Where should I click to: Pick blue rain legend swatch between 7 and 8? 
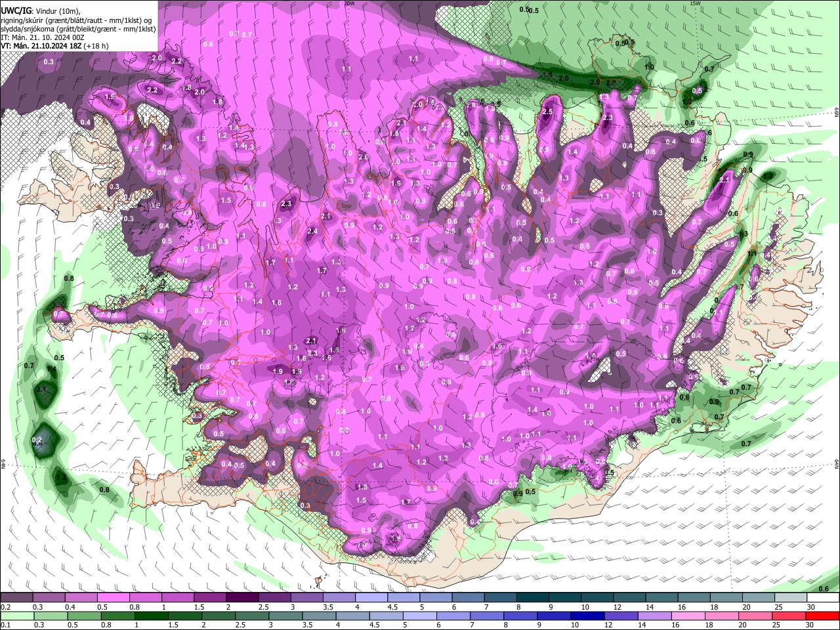(487, 616)
